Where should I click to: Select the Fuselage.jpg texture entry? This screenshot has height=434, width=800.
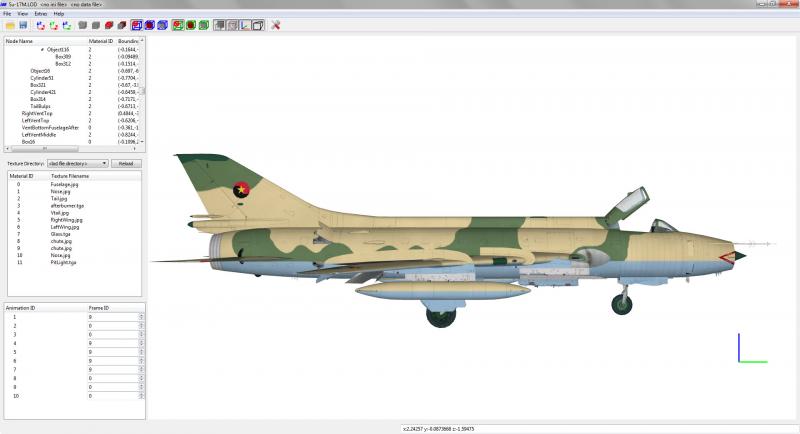click(x=64, y=184)
